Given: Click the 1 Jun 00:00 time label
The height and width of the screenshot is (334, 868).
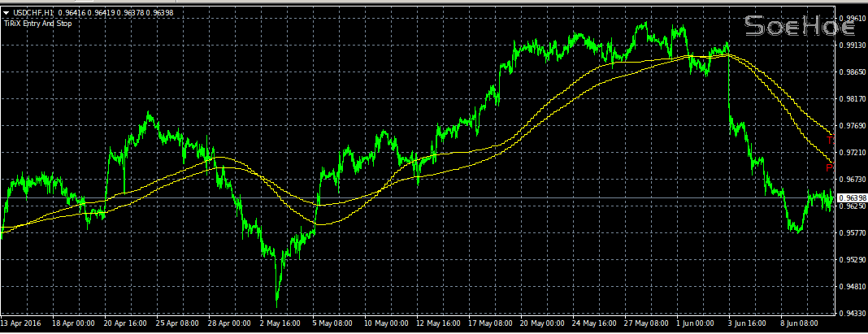Looking at the screenshot, I should pyautogui.click(x=697, y=323).
